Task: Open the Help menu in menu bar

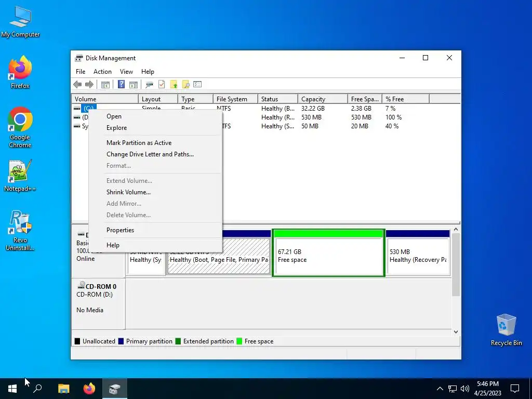Action: (x=148, y=72)
